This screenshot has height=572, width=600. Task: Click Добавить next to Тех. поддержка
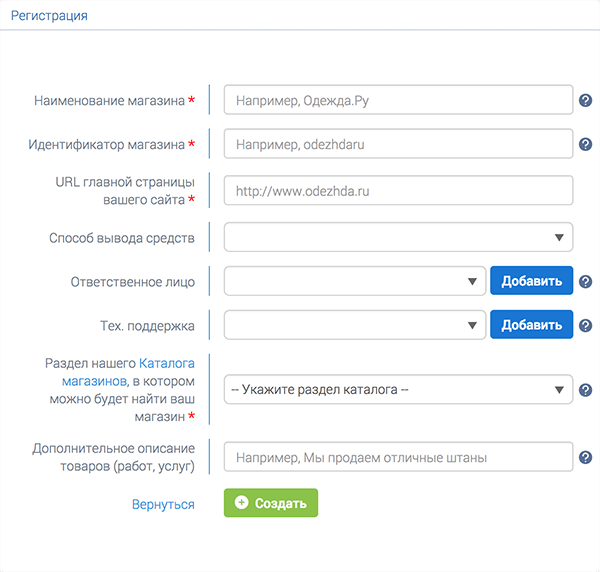532,325
